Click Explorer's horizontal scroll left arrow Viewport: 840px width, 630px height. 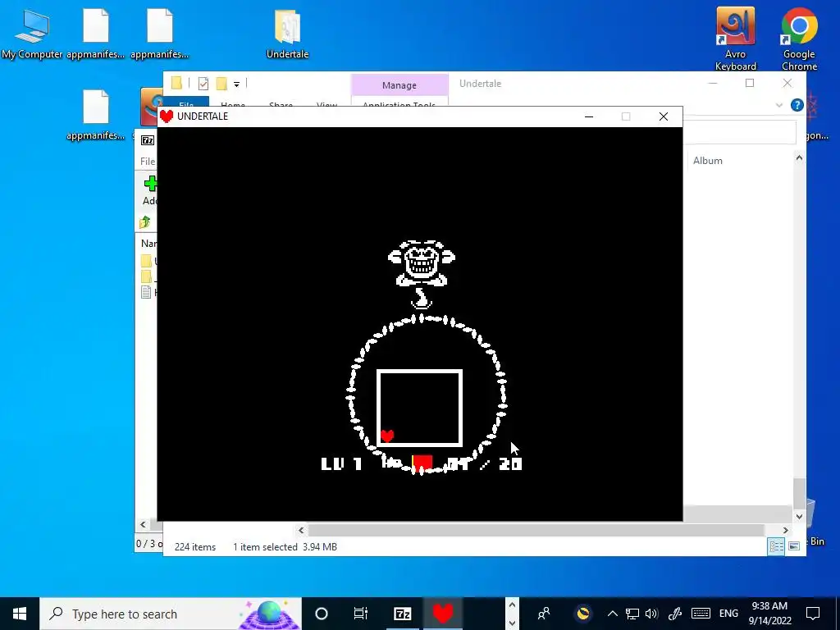(x=301, y=530)
